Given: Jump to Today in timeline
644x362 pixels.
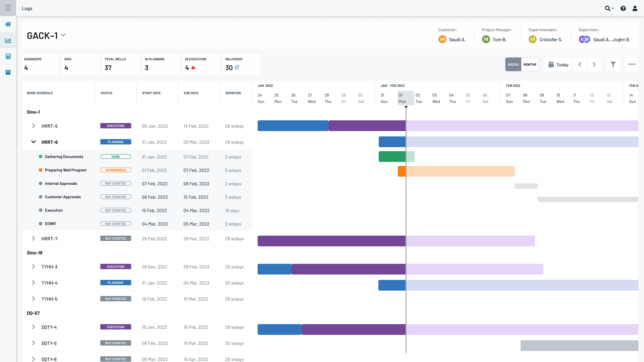Looking at the screenshot, I should pyautogui.click(x=558, y=64).
